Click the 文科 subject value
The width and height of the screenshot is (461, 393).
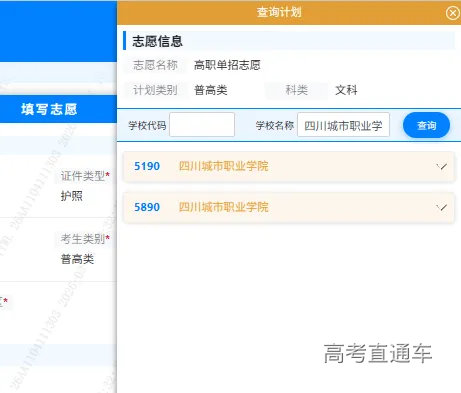pos(346,90)
